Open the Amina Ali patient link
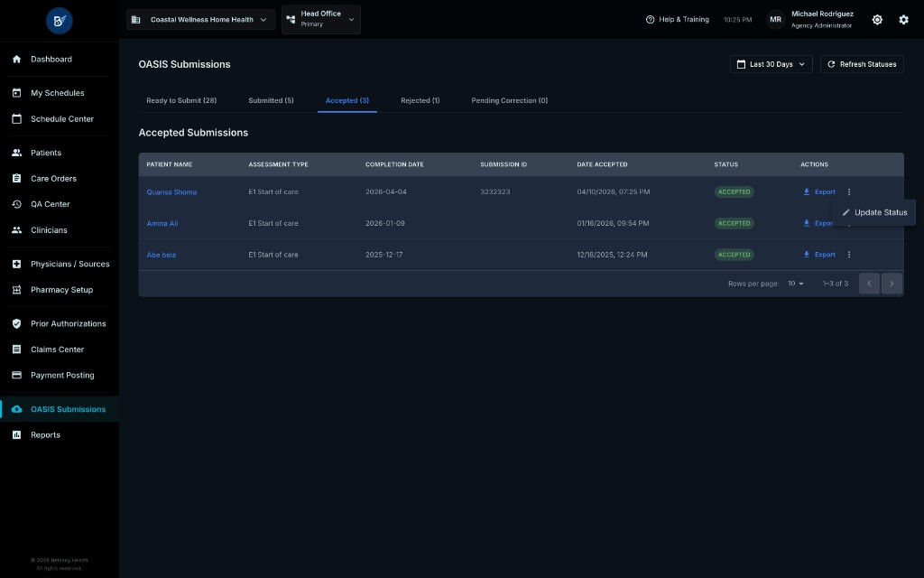This screenshot has height=578, width=924. (x=162, y=224)
